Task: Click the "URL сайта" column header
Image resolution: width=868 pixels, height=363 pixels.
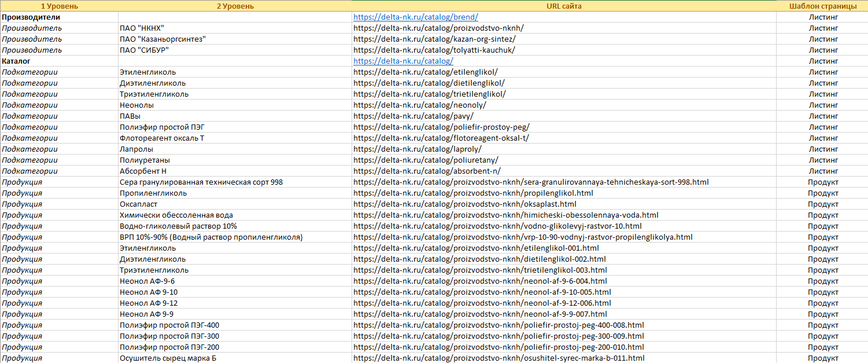Action: (564, 6)
